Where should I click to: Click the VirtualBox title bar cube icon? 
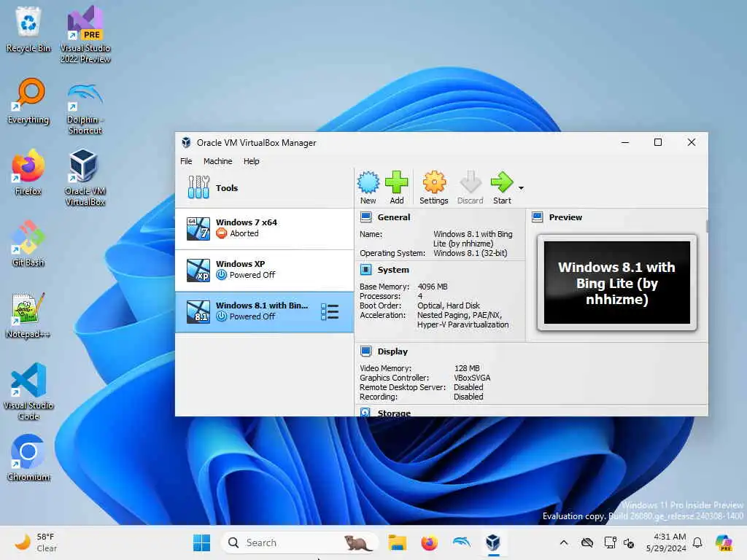(x=186, y=142)
